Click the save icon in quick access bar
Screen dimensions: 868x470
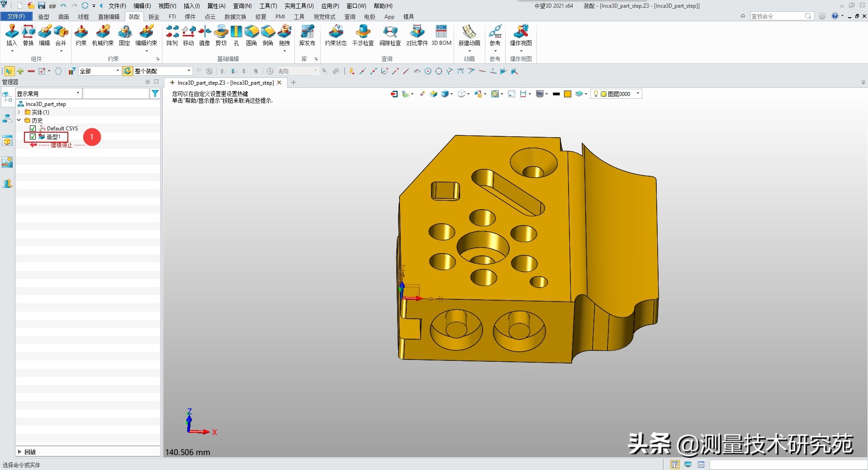[x=42, y=5]
